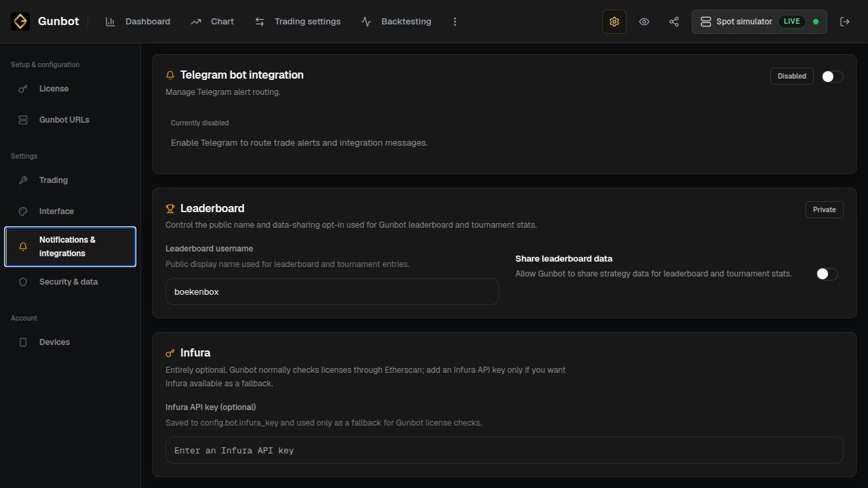Click the Gunbot brand name text
Screen dimensions: 868x488
(x=58, y=22)
